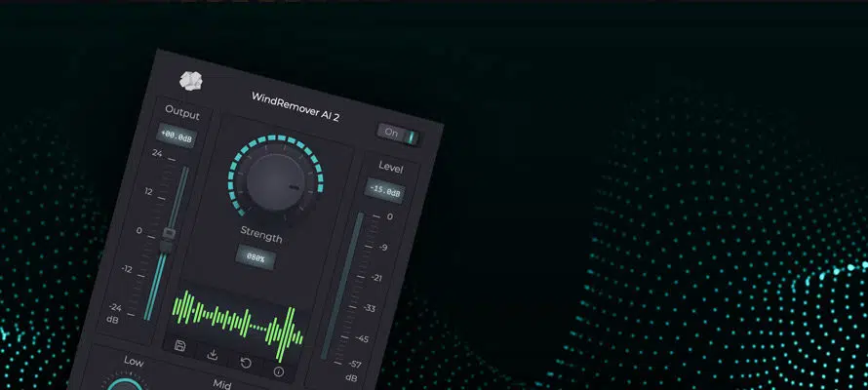This screenshot has width=868, height=390.
Task: Click the Output label
Action: coord(182,112)
